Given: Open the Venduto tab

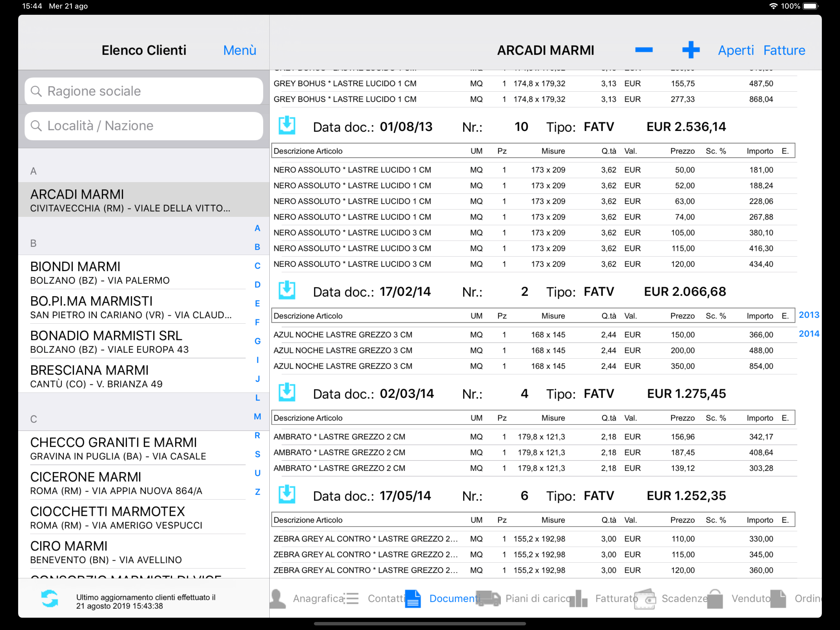Looking at the screenshot, I should 739,598.
